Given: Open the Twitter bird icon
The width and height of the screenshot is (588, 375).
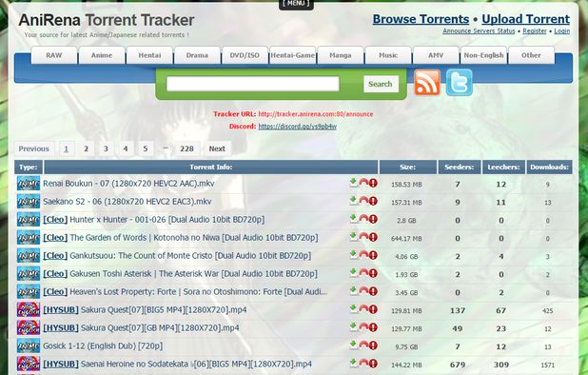Looking at the screenshot, I should [459, 82].
